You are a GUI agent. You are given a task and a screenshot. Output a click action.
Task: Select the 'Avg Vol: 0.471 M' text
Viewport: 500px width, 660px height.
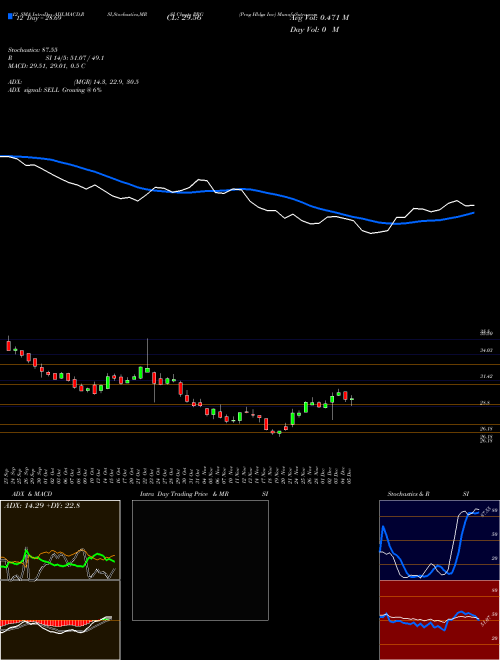[319, 18]
